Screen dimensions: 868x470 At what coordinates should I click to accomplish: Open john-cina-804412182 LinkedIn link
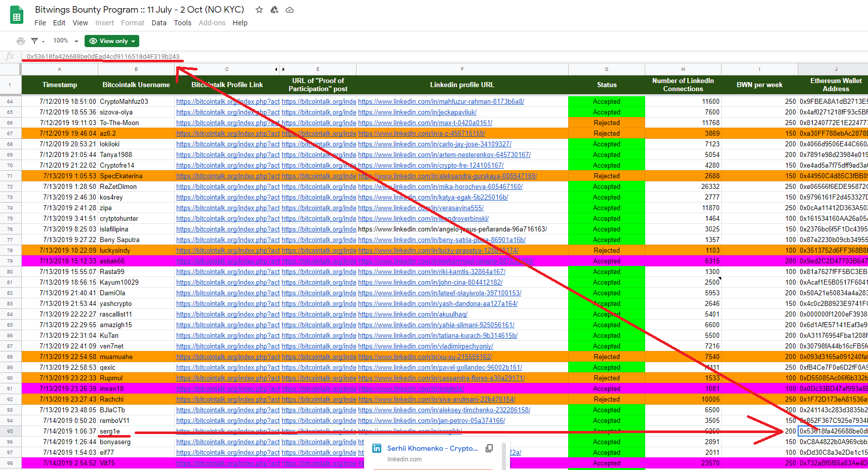[x=430, y=282]
